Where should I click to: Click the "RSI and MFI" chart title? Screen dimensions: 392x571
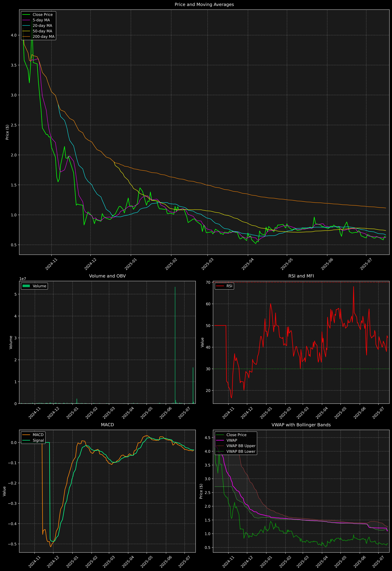click(301, 276)
